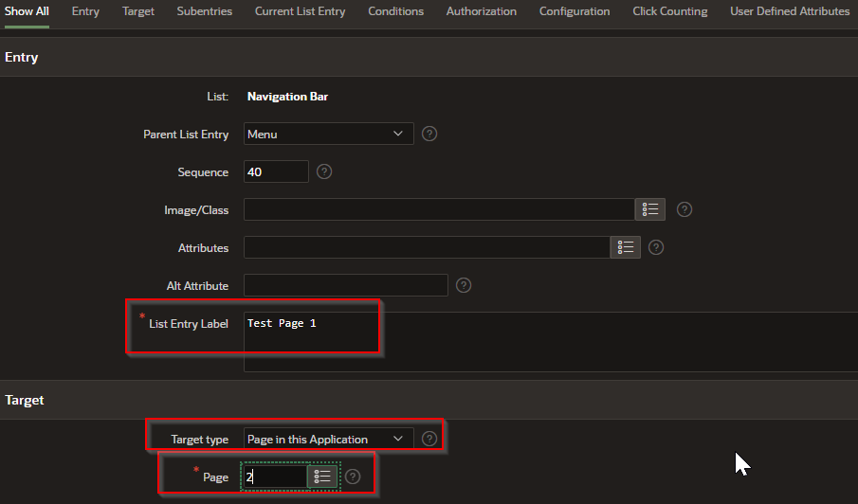The height and width of the screenshot is (504, 858).
Task: Open the Image/Class picker list icon
Action: click(650, 209)
